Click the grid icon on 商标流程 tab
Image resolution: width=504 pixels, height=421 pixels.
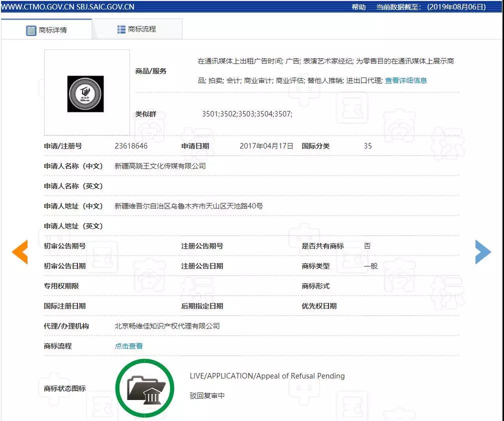[120, 29]
